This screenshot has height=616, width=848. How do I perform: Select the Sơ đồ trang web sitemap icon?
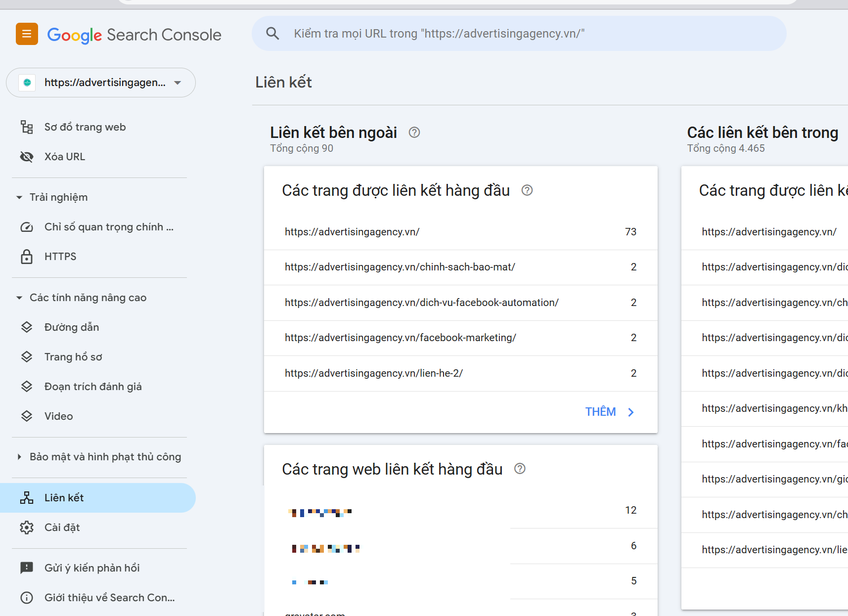27,127
